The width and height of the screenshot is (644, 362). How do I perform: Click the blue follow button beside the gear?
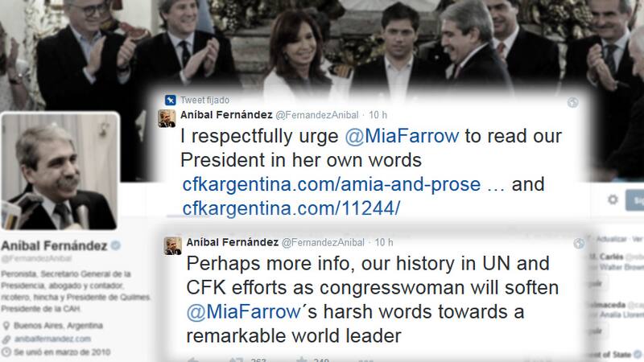point(634,200)
